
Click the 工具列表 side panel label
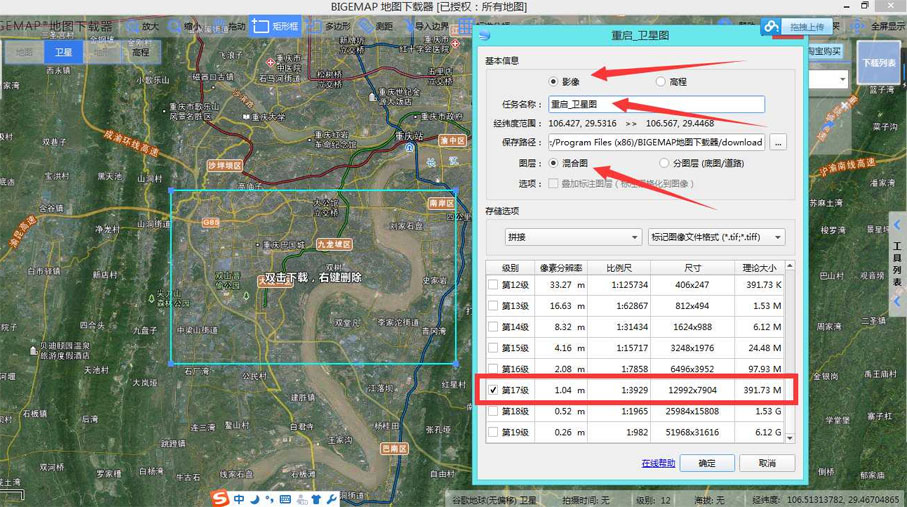click(897, 263)
